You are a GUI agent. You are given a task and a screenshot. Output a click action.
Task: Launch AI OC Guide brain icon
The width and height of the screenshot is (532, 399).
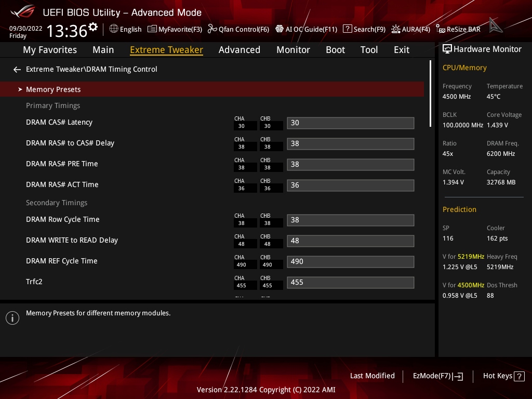279,29
